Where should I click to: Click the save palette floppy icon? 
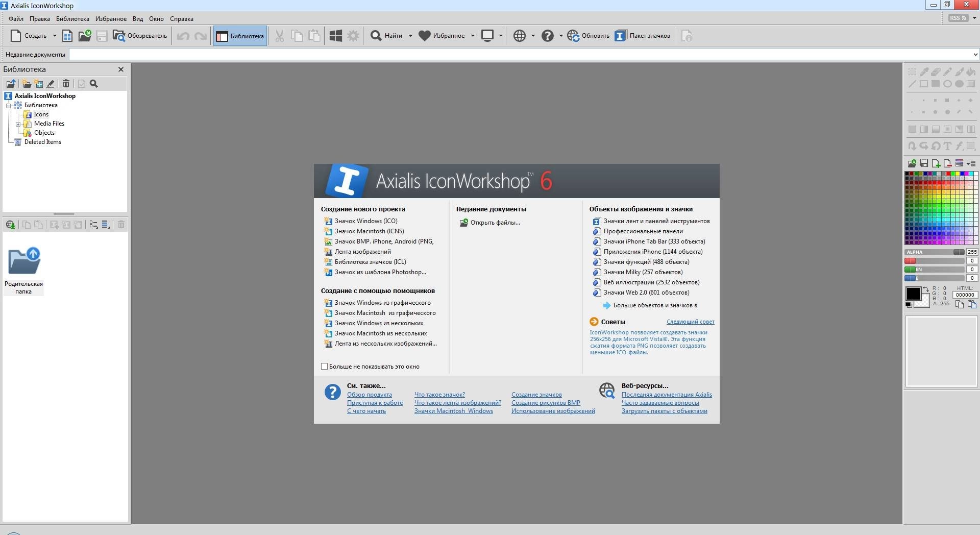point(924,163)
